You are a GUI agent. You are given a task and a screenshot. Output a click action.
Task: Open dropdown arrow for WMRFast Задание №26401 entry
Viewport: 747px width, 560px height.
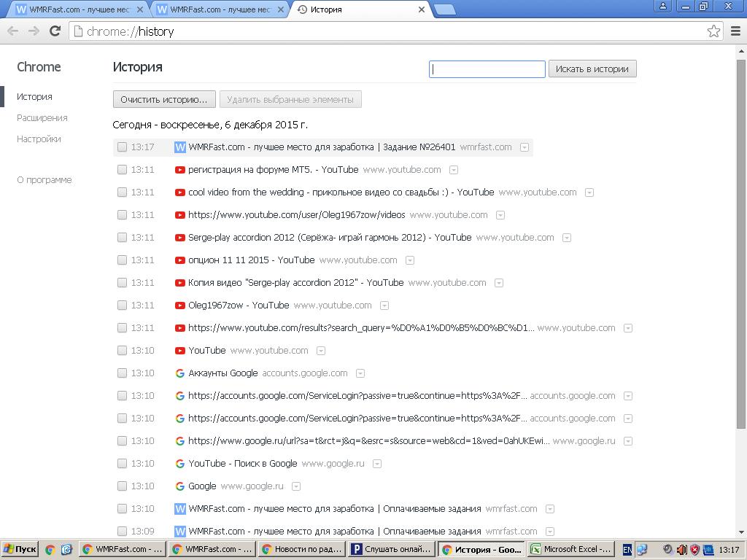(524, 147)
